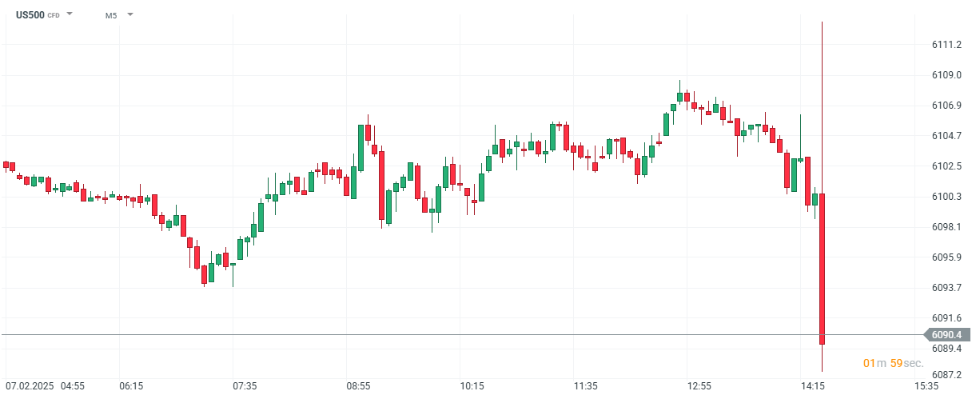Click the 12:55 time axis label
The height and width of the screenshot is (399, 980).
[699, 386]
